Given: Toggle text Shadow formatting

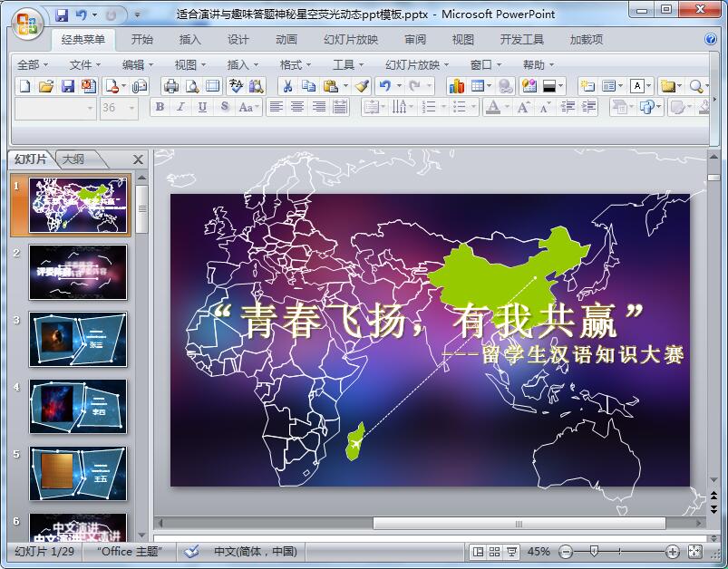Looking at the screenshot, I should click(x=224, y=107).
